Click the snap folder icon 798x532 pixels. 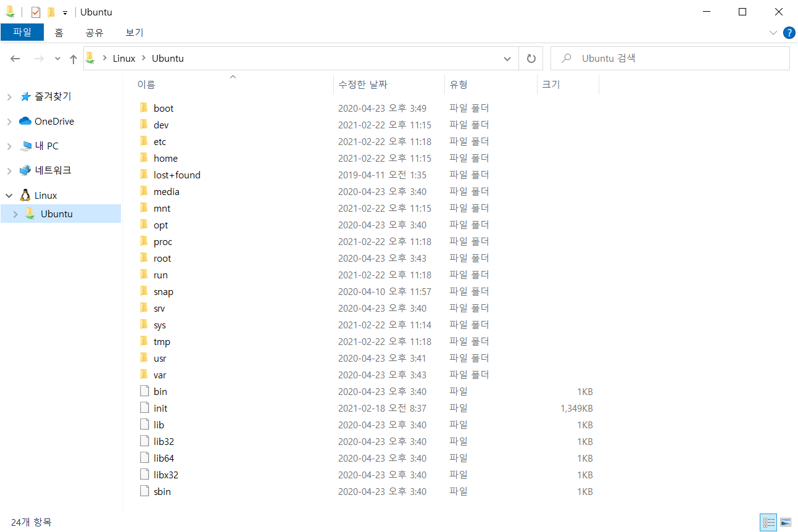144,291
